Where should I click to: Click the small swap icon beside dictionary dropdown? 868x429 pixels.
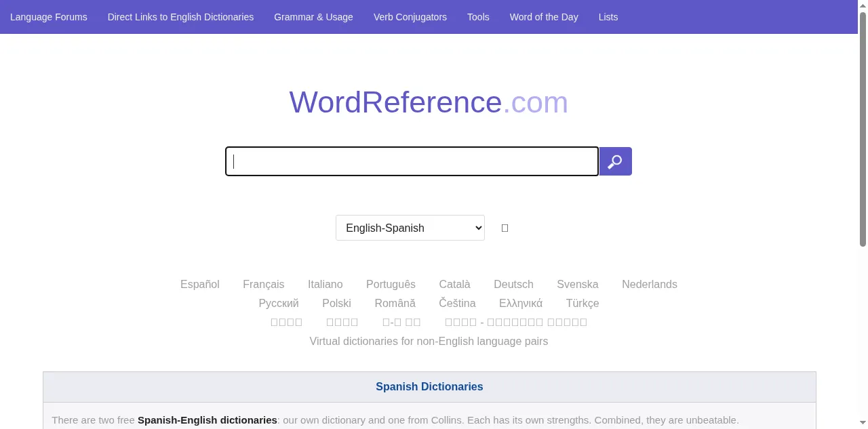[505, 228]
